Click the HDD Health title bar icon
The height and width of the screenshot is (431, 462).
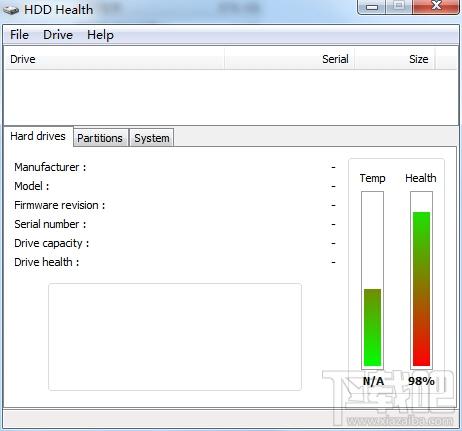coord(11,9)
